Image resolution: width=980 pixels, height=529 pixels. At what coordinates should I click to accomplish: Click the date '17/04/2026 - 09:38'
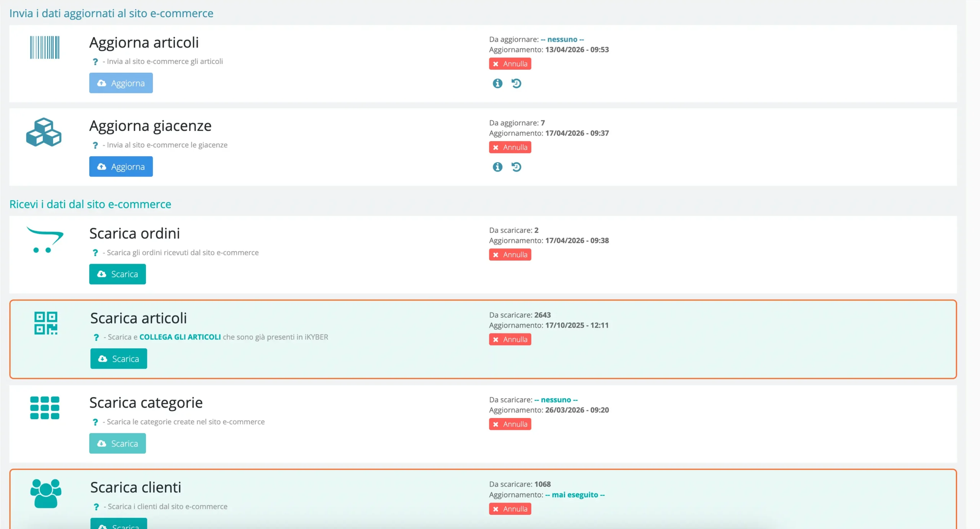point(577,240)
